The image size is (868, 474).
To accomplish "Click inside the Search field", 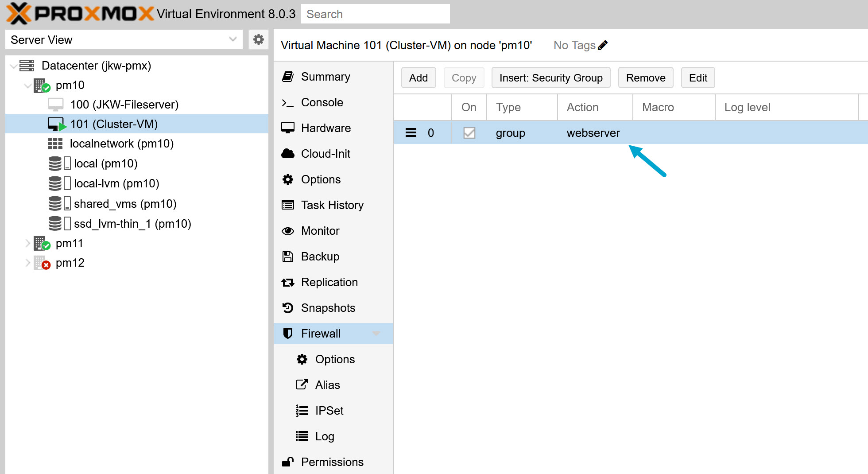I will [x=375, y=14].
